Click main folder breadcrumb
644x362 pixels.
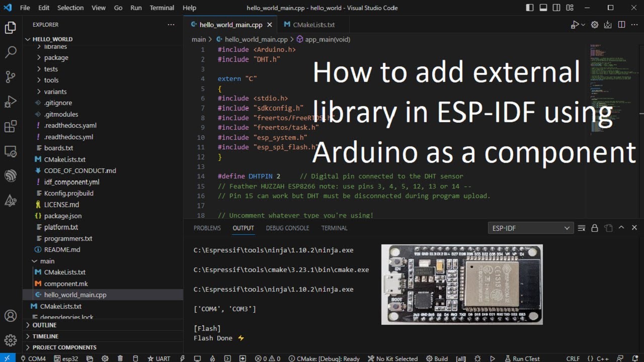[199, 39]
